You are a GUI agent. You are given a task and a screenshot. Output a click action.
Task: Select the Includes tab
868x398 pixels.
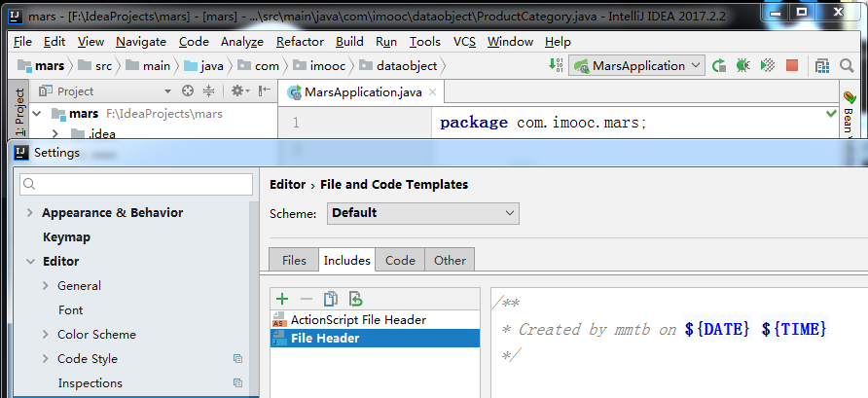coord(347,260)
